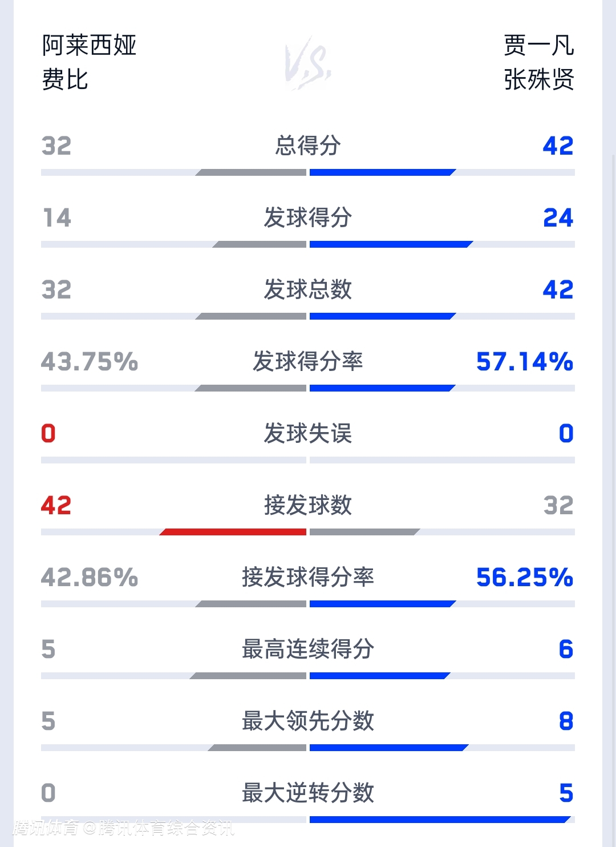Click the VS logo at top center
The height and width of the screenshot is (847, 616).
pos(308,63)
